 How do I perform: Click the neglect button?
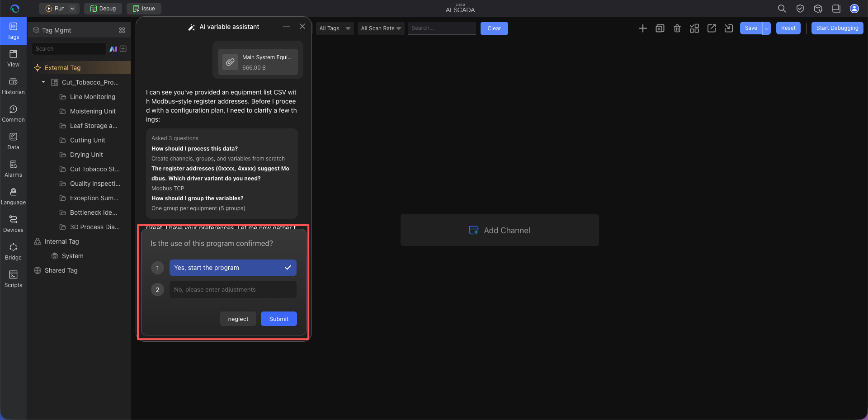point(238,319)
